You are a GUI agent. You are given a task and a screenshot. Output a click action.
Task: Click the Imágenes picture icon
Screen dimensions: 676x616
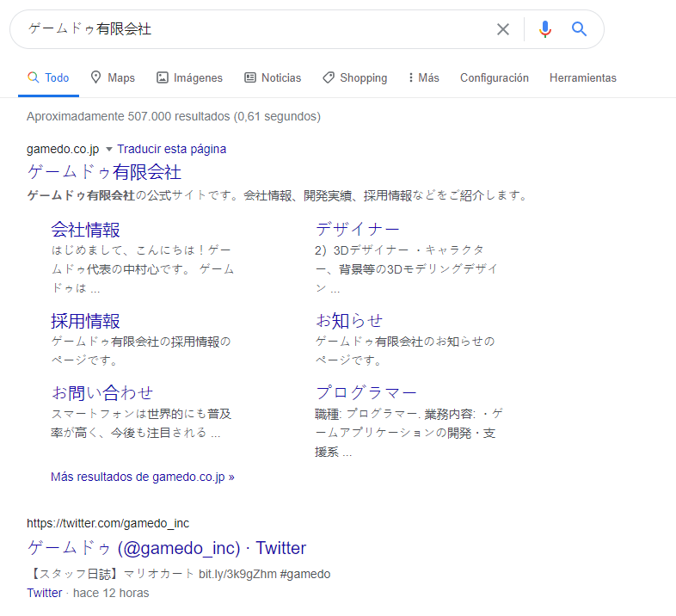point(162,77)
